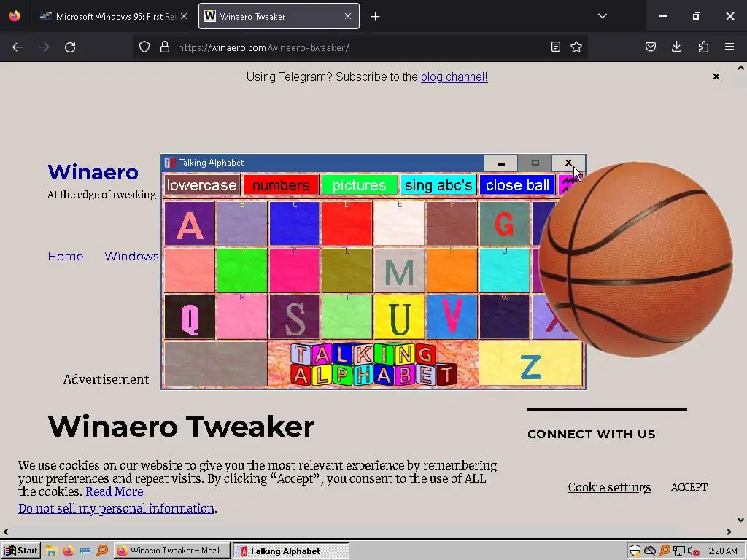This screenshot has height=560, width=747.
Task: Open the extensions puzzle icon
Action: 703,47
